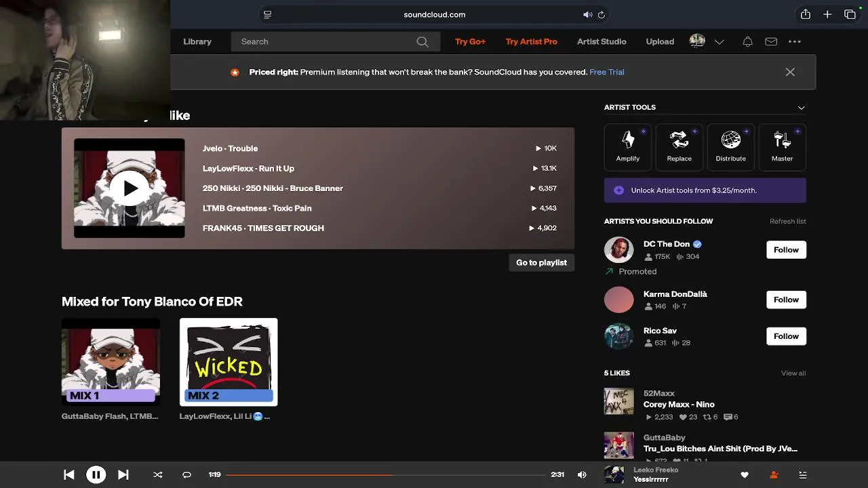Image resolution: width=868 pixels, height=488 pixels.
Task: Open Leeko Freeko in player bar
Action: click(x=656, y=470)
